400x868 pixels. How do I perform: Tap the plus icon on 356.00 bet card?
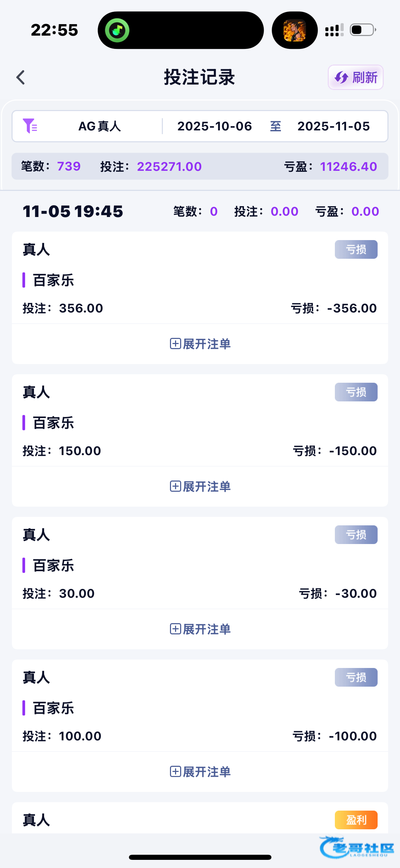tap(175, 344)
